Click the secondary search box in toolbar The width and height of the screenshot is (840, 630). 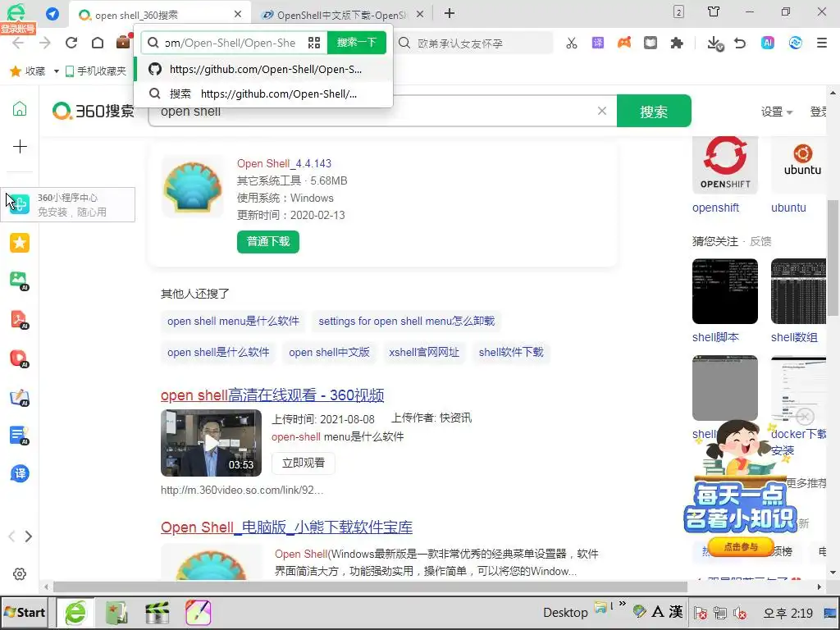474,43
